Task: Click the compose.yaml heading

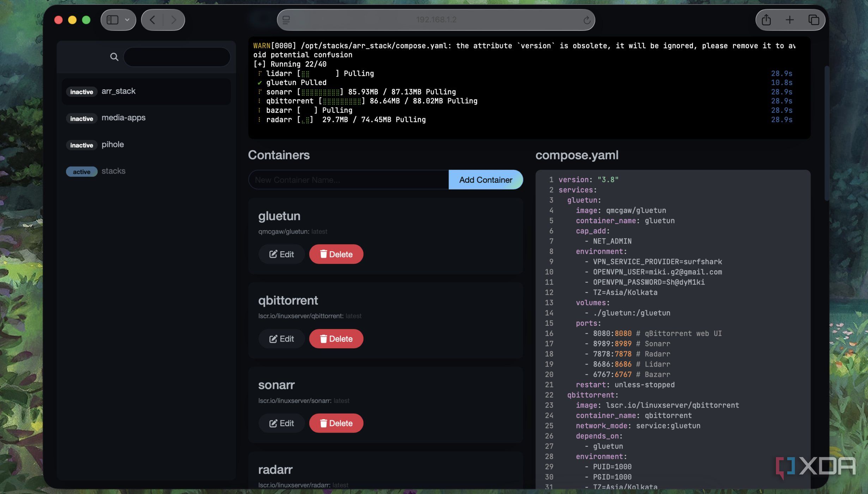Action: [577, 155]
